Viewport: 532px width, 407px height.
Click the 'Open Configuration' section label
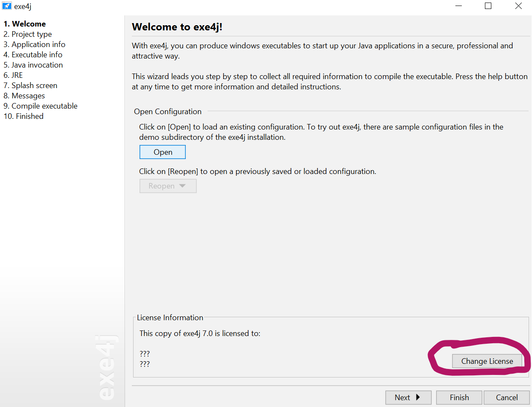click(x=168, y=112)
